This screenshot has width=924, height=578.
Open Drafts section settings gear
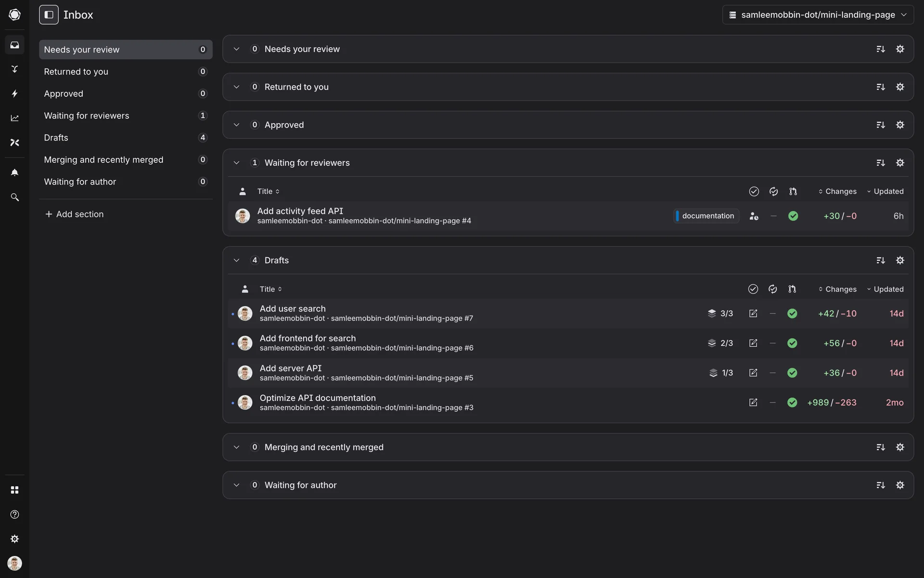click(x=900, y=261)
